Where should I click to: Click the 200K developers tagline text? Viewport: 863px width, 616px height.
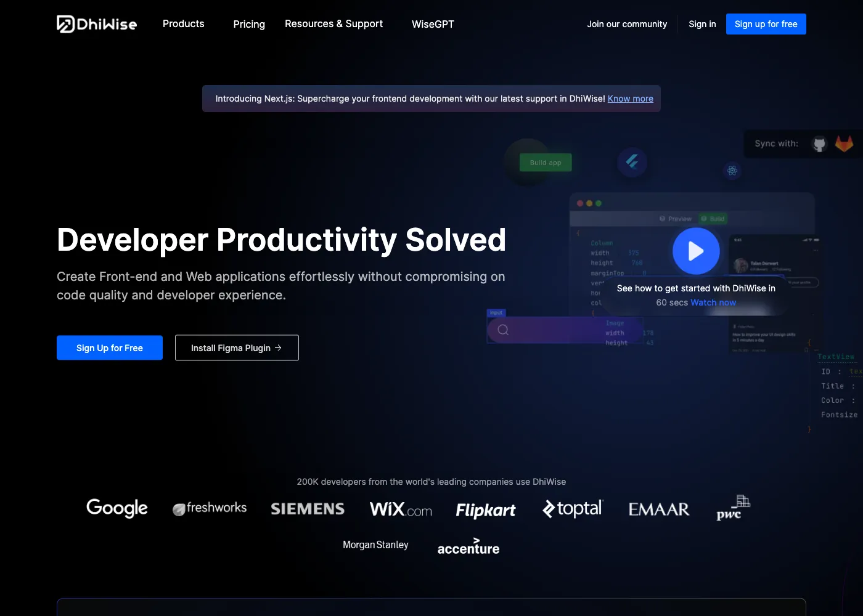[x=431, y=482]
